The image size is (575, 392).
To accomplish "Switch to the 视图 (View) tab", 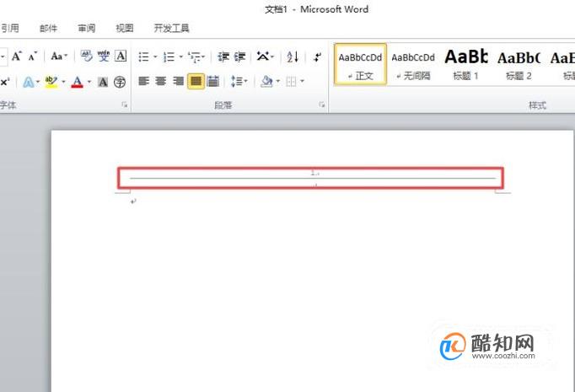I will [x=125, y=28].
